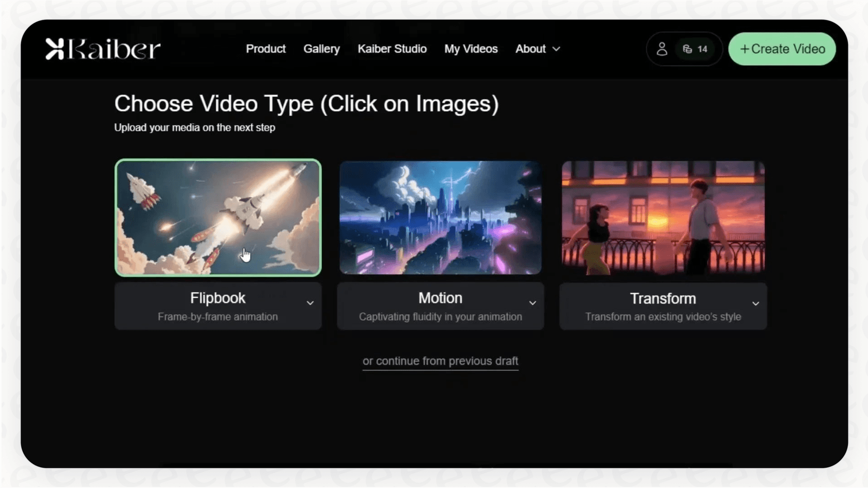
Task: Expand the Transform options chevron
Action: tap(755, 304)
